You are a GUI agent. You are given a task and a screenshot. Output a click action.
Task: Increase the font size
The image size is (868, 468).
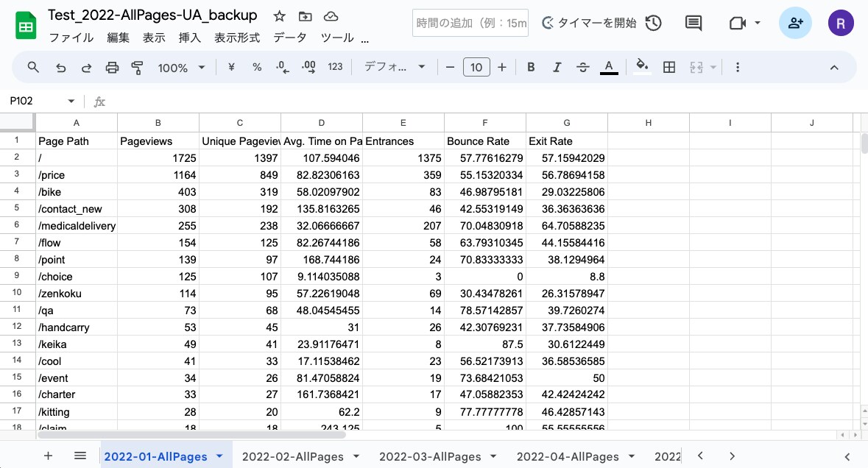click(x=501, y=68)
